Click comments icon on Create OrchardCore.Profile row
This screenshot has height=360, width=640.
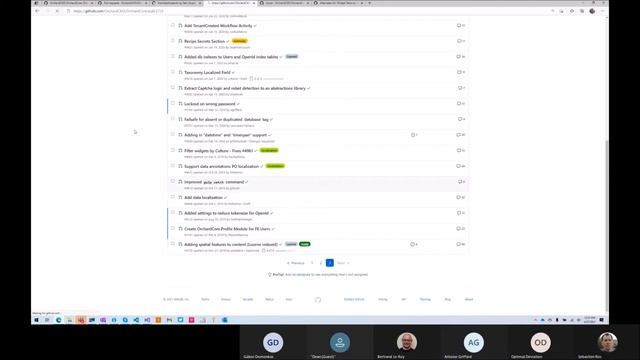[x=460, y=229]
